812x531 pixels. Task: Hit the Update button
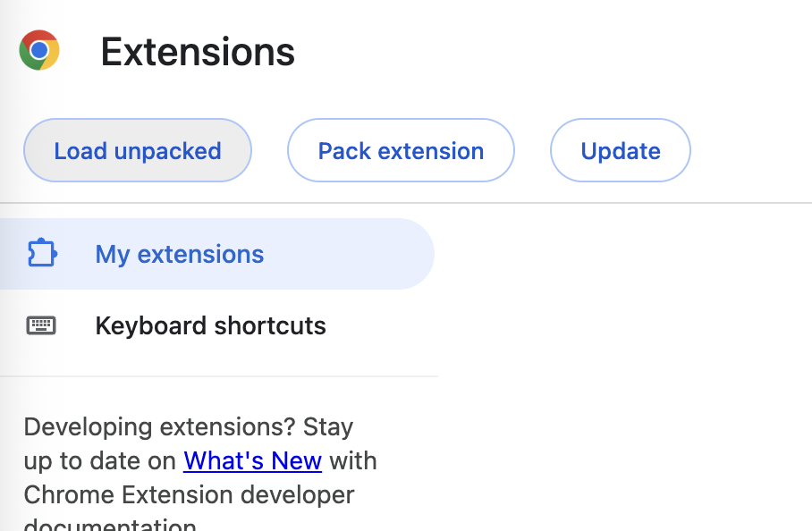pos(620,150)
